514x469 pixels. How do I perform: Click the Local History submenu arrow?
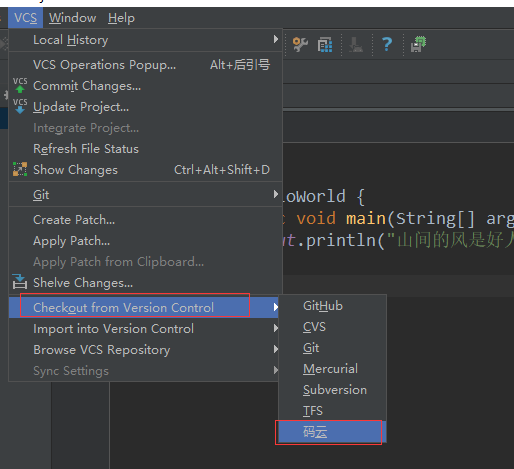click(276, 39)
